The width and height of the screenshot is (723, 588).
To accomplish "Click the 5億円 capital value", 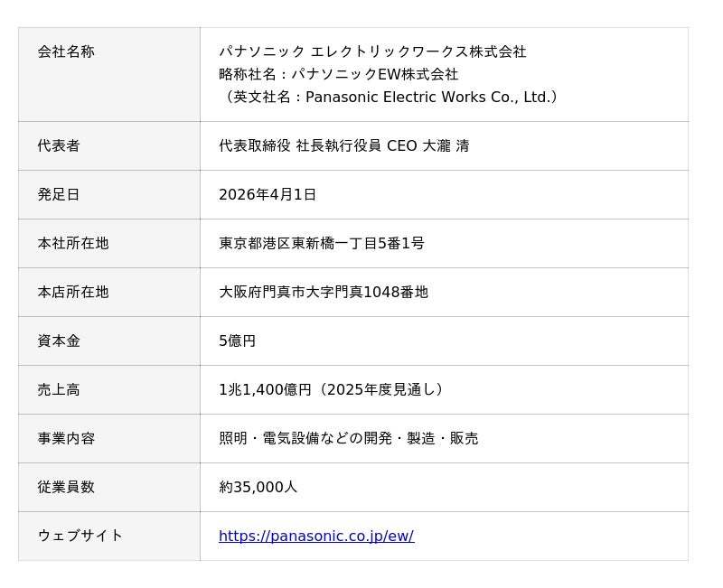I will [x=237, y=341].
